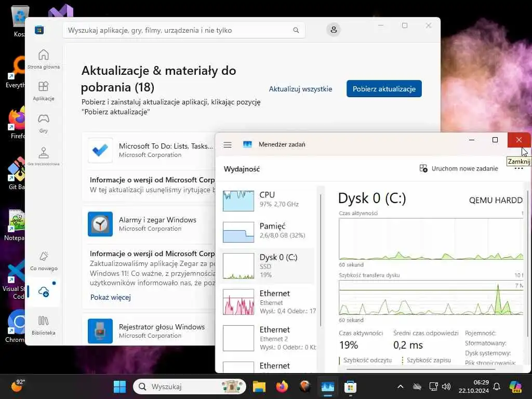
Task: Click Rejestrator głosu Windows title
Action: point(162,327)
